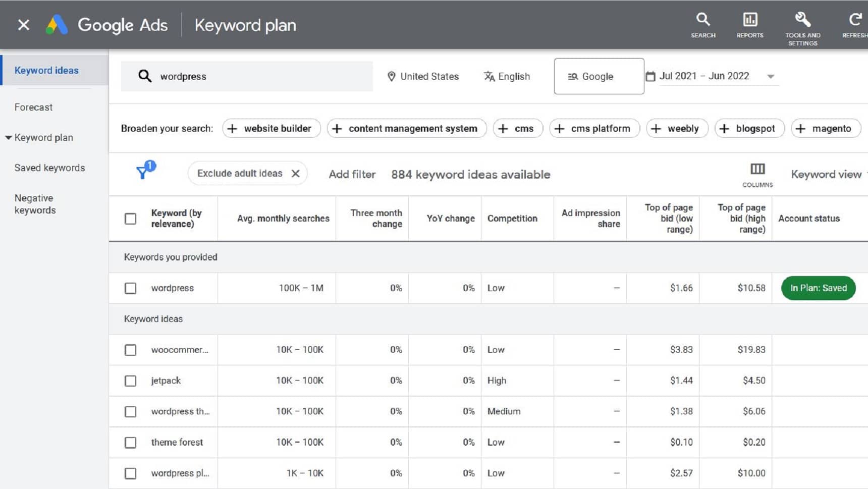Screen dimensions: 868x489
Task: Sort by Top of page bid (high range)
Action: click(x=741, y=219)
